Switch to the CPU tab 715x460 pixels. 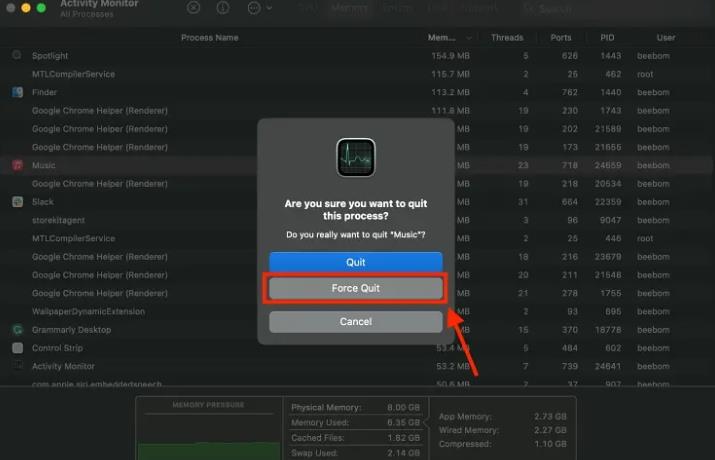pos(309,9)
